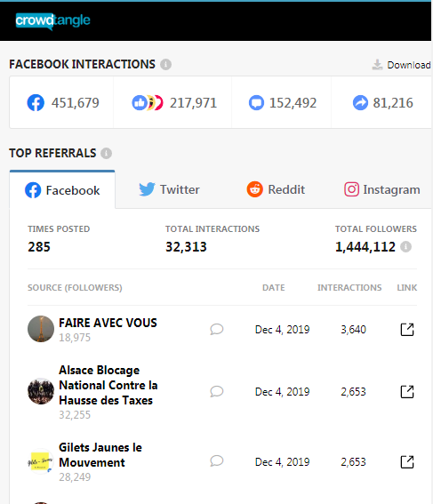Click the shares icon showing 81,216
Screen dimensions: 433x504
[x=360, y=103]
